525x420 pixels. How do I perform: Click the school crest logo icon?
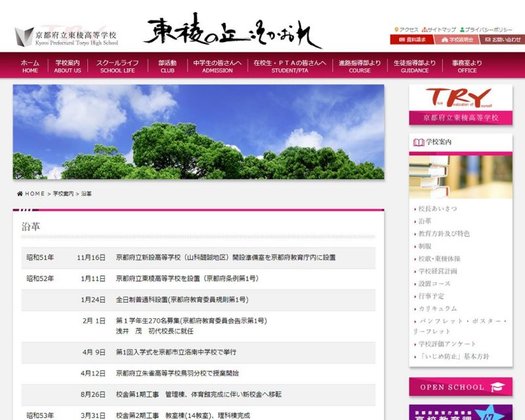coord(24,37)
